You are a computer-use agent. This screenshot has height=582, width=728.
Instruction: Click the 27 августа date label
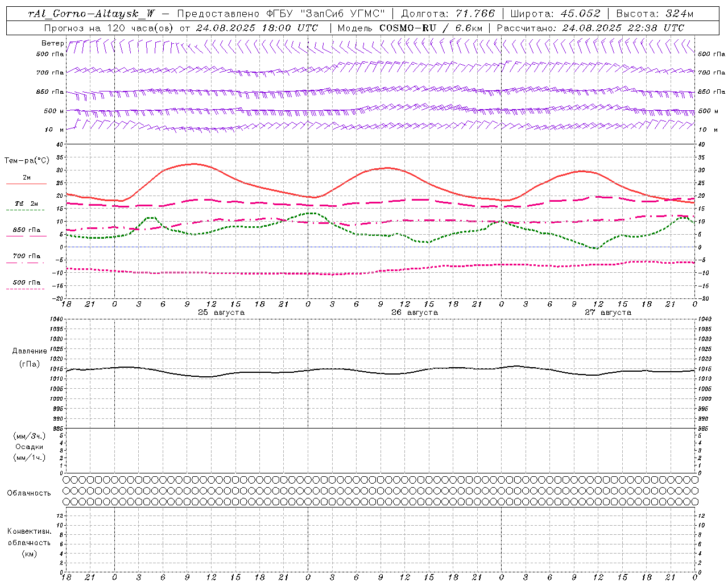[x=608, y=313]
